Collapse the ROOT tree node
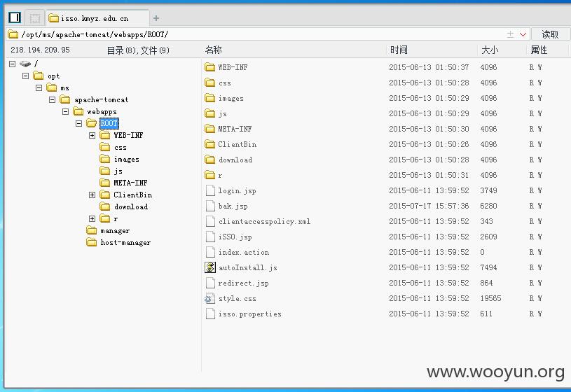This screenshot has height=392, width=571. [x=78, y=123]
